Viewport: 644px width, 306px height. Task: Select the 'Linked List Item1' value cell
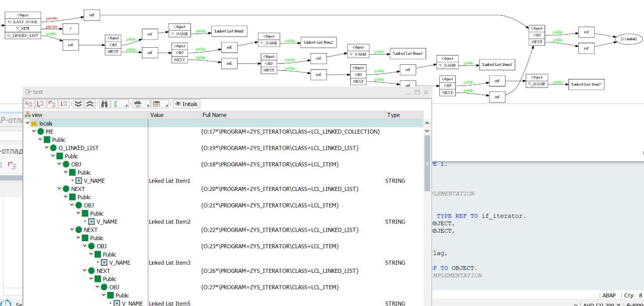pos(170,180)
